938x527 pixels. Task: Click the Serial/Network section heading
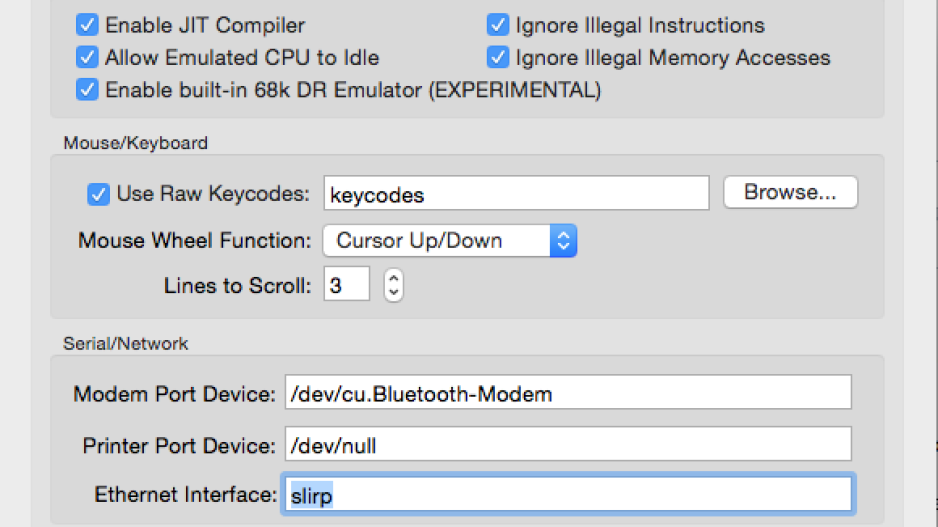126,343
